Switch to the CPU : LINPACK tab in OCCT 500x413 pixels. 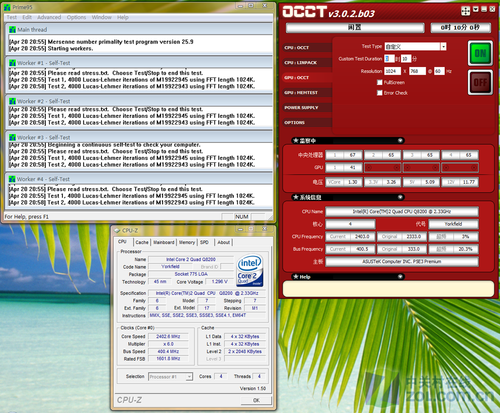tap(307, 63)
